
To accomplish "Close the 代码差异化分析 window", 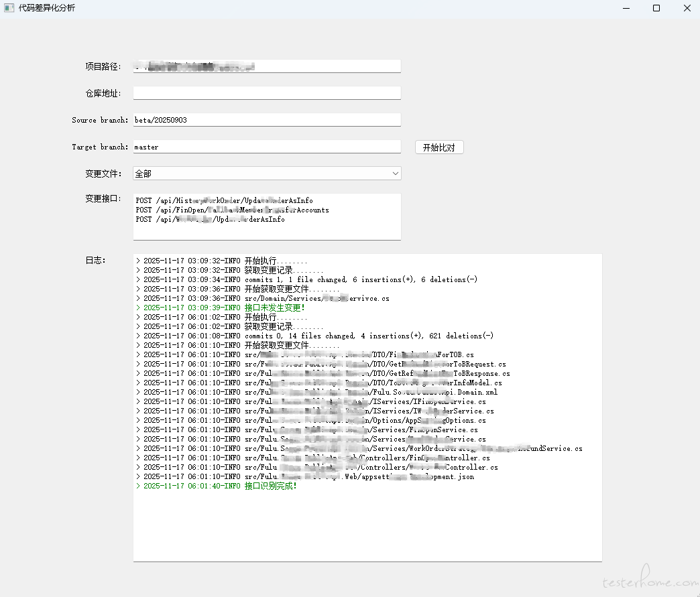I will click(x=687, y=8).
